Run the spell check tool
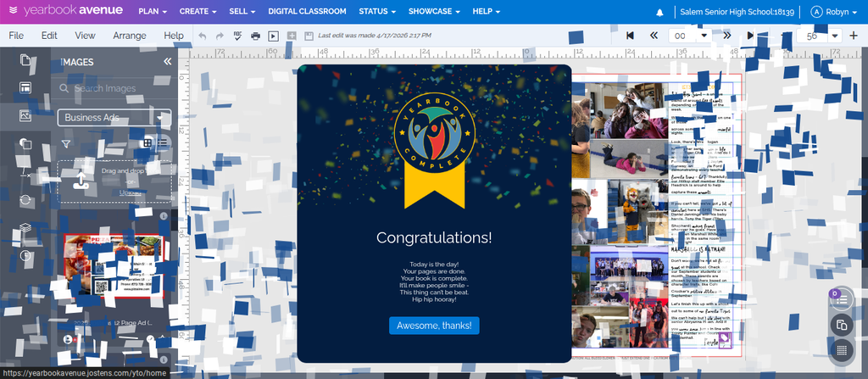 click(238, 36)
